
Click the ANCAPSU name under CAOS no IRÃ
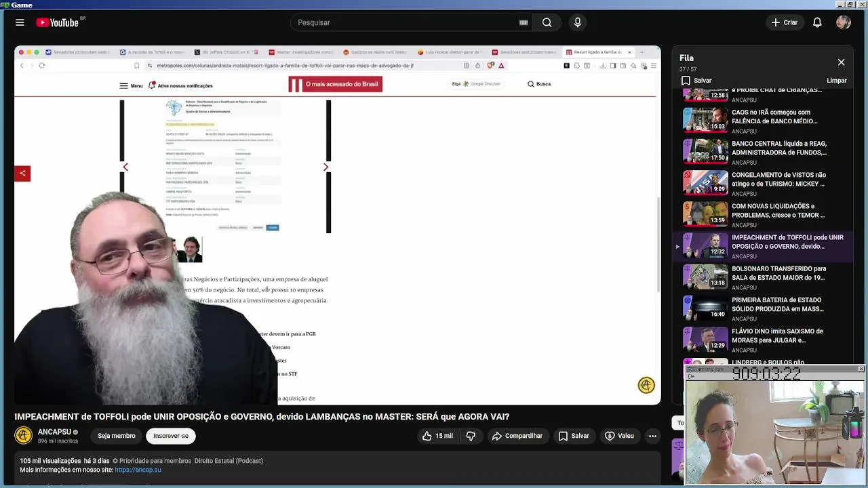[744, 131]
